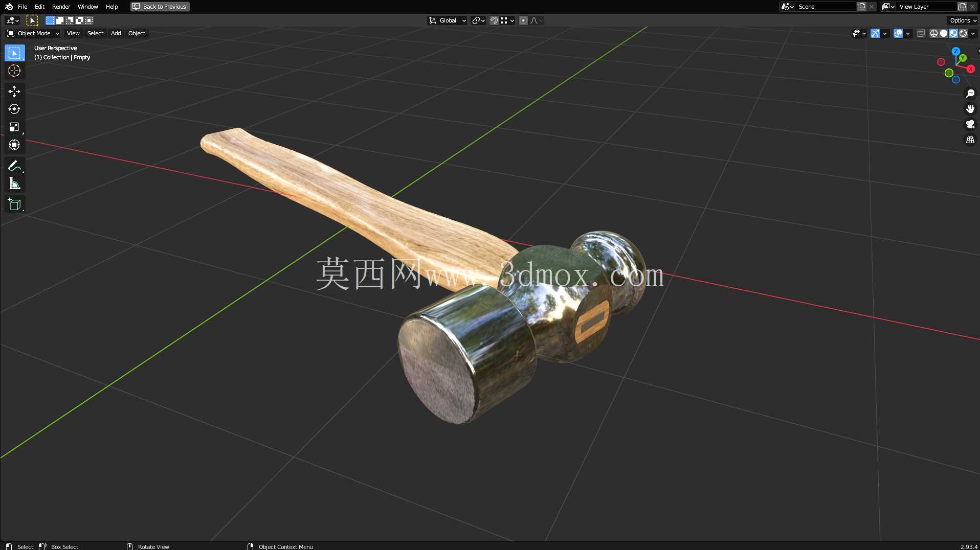Image resolution: width=980 pixels, height=550 pixels.
Task: Set selection mode to new selection
Action: 50,20
